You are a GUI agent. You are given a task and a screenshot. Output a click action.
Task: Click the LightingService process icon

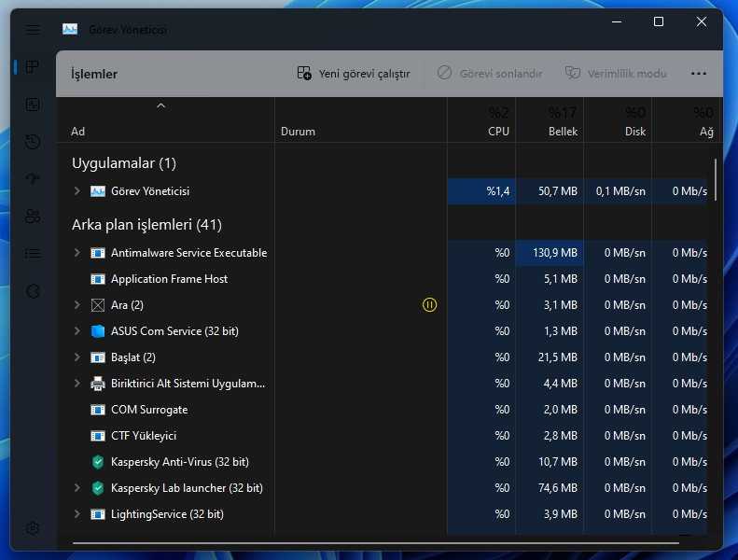pos(98,514)
